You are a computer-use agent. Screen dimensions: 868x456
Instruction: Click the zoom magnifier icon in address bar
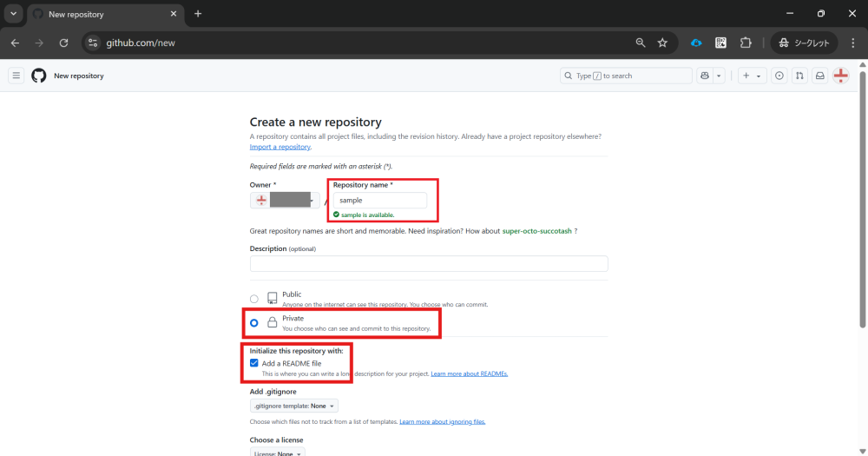coord(641,43)
